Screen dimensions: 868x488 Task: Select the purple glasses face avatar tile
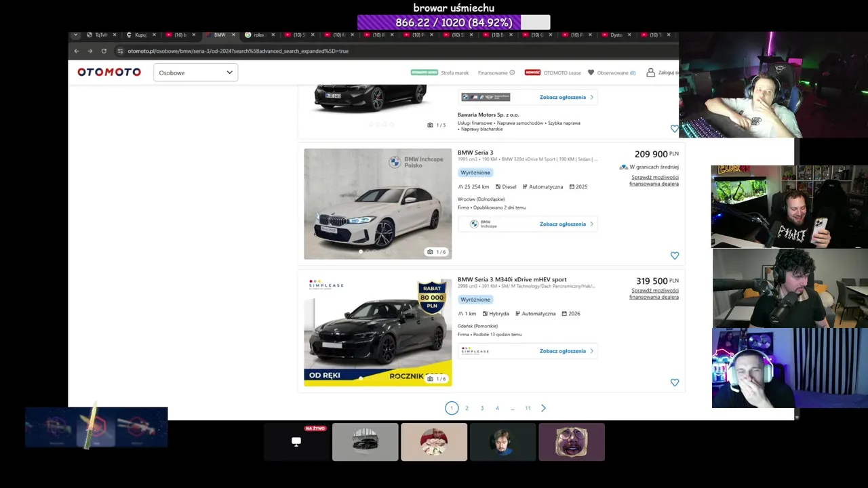[x=572, y=442]
